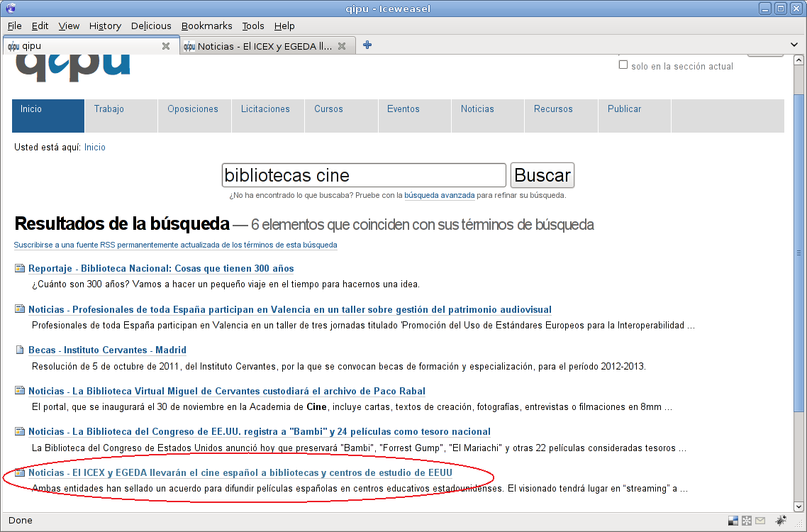This screenshot has height=532, width=807.
Task: Enable 'solo en la sección actual' checkbox
Action: [x=623, y=65]
